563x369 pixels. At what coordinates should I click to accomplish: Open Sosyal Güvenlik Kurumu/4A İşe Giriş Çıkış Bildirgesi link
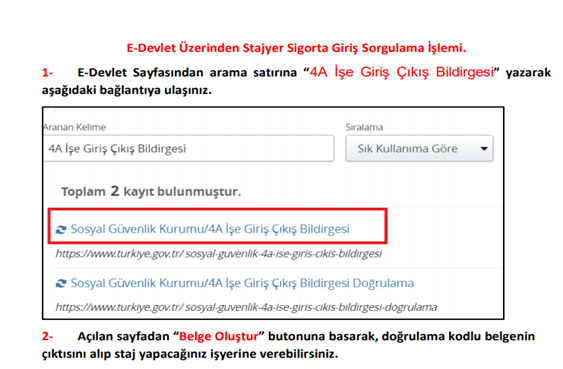[x=210, y=229]
